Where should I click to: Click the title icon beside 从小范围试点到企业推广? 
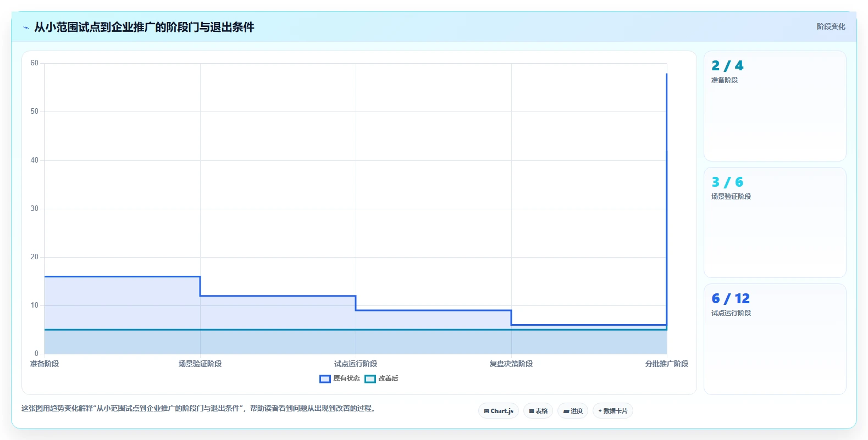(26, 27)
